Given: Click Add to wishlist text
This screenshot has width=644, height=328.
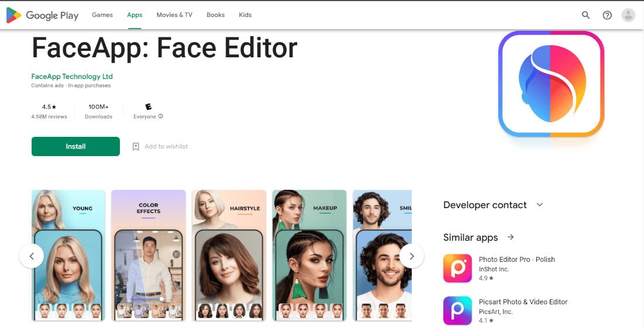Looking at the screenshot, I should click(x=166, y=147).
